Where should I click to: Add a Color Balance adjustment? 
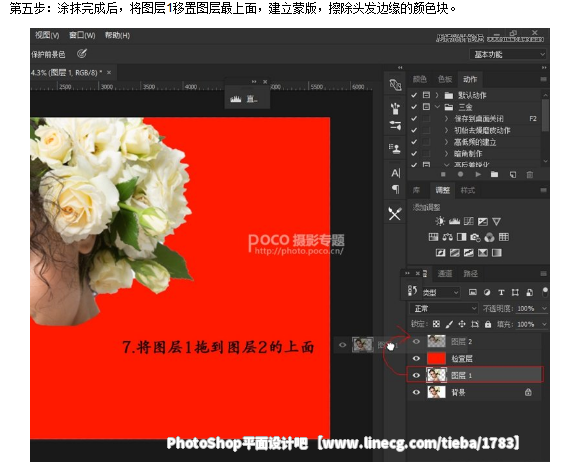(x=447, y=237)
